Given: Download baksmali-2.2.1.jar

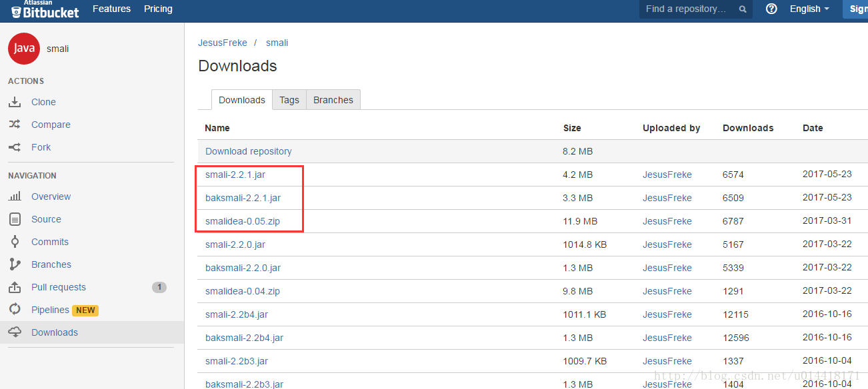Looking at the screenshot, I should point(243,198).
